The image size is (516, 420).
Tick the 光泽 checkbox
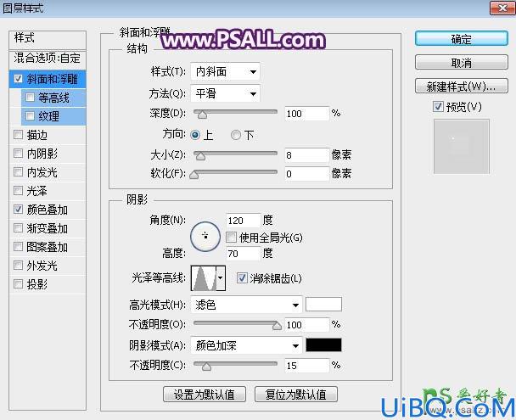click(18, 190)
